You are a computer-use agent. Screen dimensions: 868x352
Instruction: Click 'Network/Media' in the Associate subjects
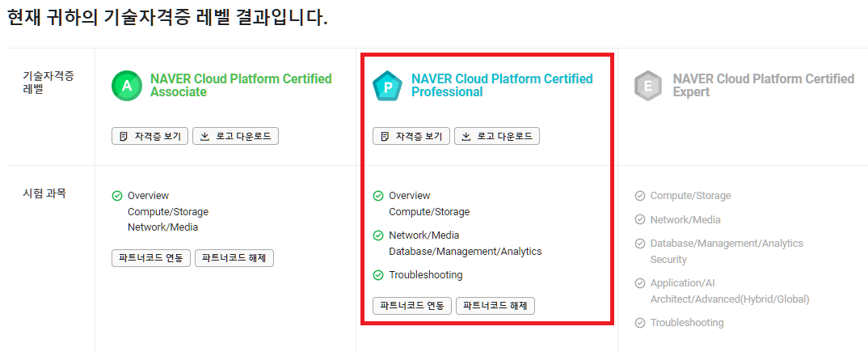[x=162, y=227]
